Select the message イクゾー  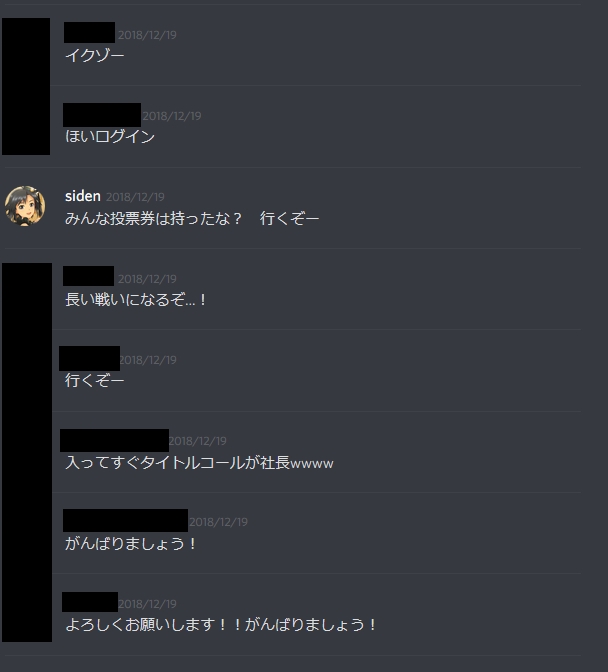click(x=95, y=55)
